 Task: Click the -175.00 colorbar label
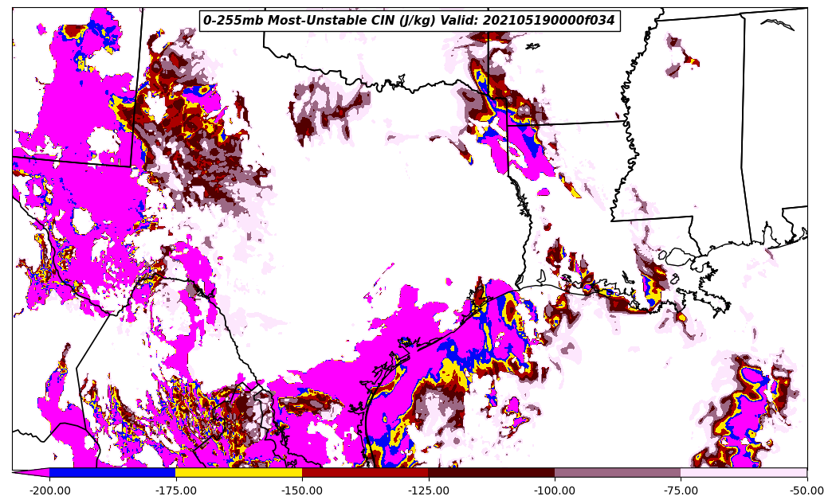(175, 490)
